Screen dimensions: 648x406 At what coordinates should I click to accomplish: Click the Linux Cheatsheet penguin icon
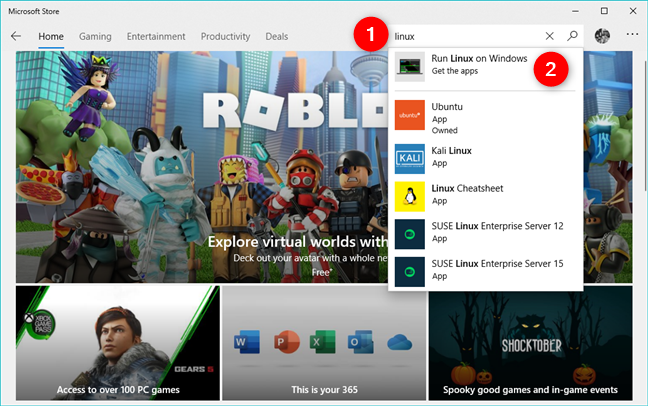point(410,196)
